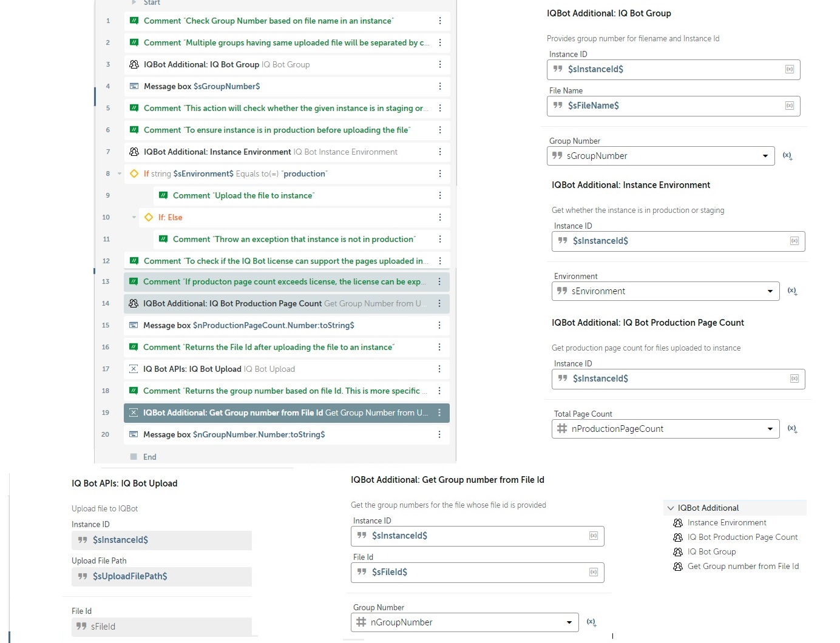Select line 11 comment Throw an exception
Viewport: 840px width, 643px height.
click(302, 239)
